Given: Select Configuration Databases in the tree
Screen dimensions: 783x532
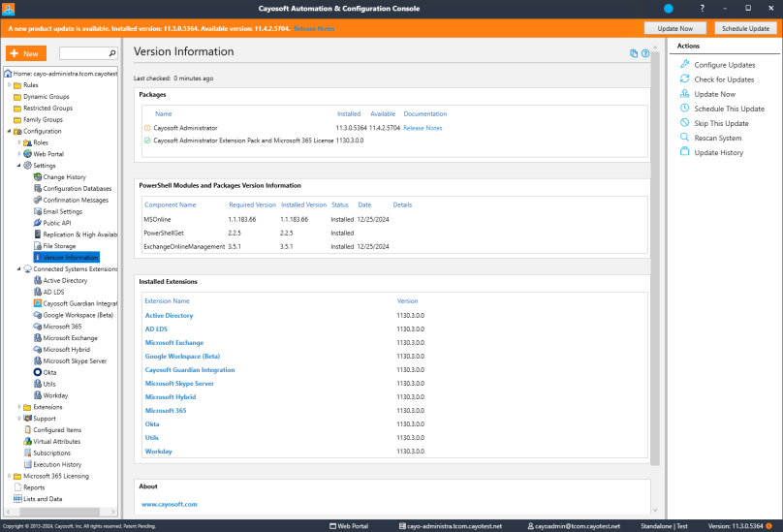Looking at the screenshot, I should point(78,188).
